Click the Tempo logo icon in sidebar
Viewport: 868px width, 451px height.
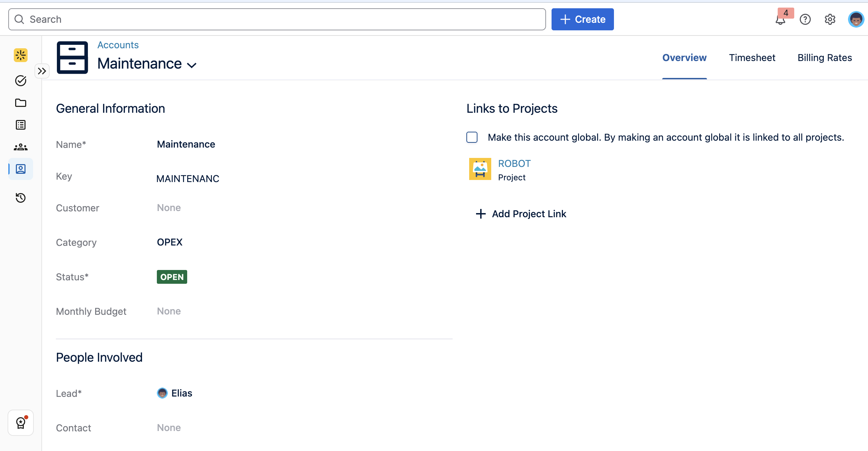click(21, 55)
